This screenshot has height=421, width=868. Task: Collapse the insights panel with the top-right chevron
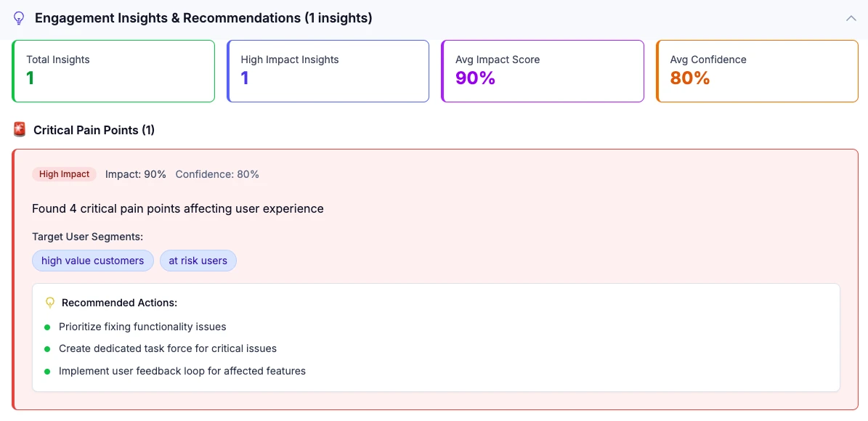click(x=851, y=18)
